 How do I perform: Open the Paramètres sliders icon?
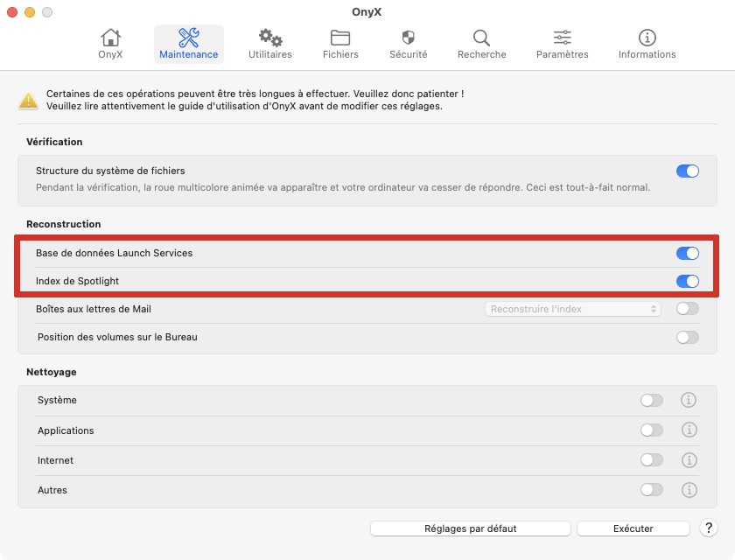click(x=562, y=38)
